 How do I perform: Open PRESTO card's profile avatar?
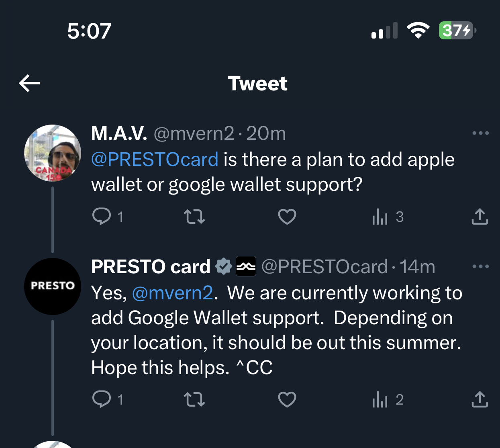(x=53, y=286)
